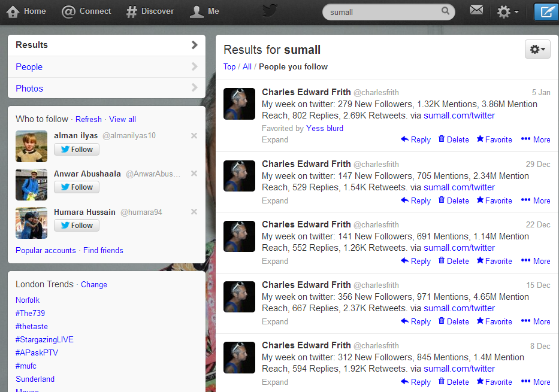559x392 pixels.
Task: Go to Home in top navigation
Action: 26,11
